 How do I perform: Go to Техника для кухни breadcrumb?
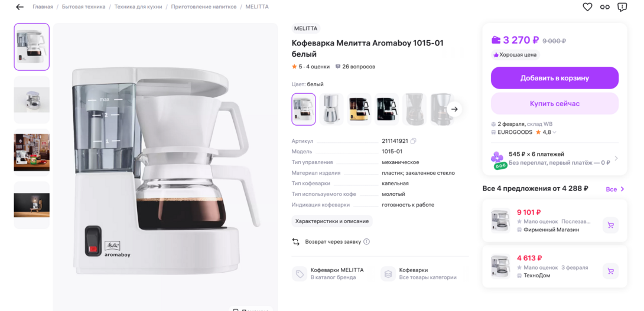coord(139,7)
